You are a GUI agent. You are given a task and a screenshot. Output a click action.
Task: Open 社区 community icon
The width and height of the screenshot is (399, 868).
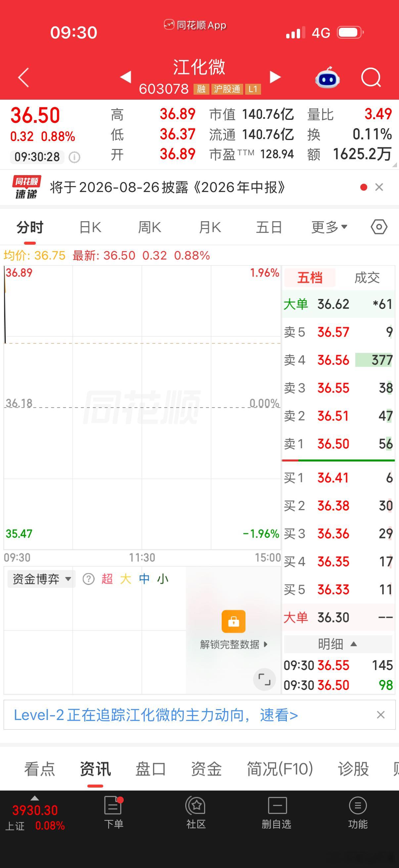(x=196, y=813)
